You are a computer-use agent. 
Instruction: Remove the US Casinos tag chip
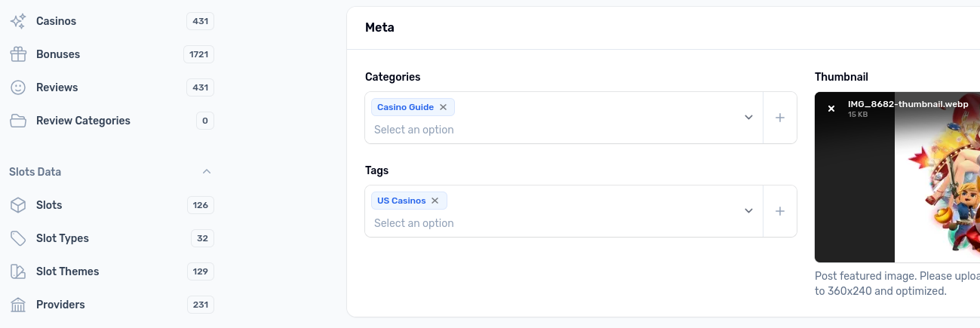click(x=435, y=201)
